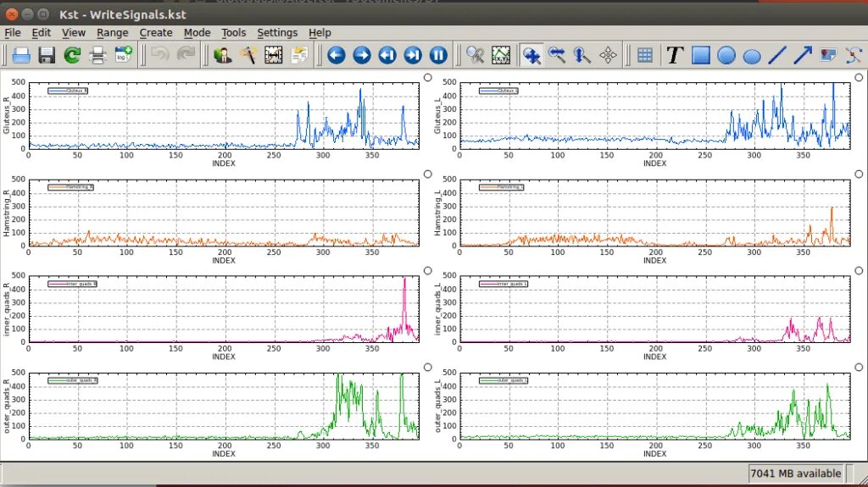Jump to start with the back-to-bar arrow

[387, 55]
